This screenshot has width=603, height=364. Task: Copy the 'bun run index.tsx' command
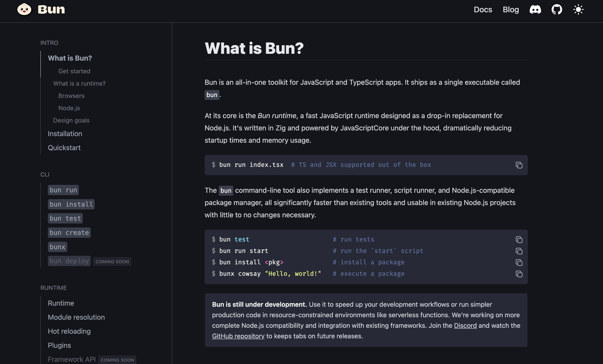(519, 165)
